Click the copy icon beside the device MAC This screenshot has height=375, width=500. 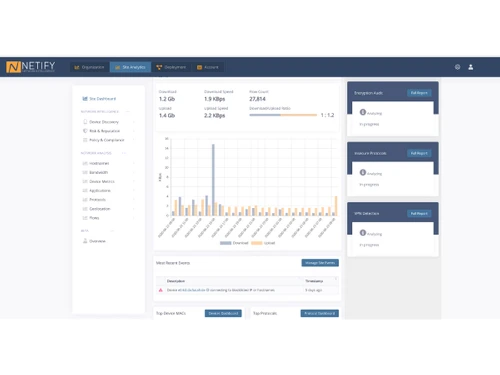tap(207, 290)
